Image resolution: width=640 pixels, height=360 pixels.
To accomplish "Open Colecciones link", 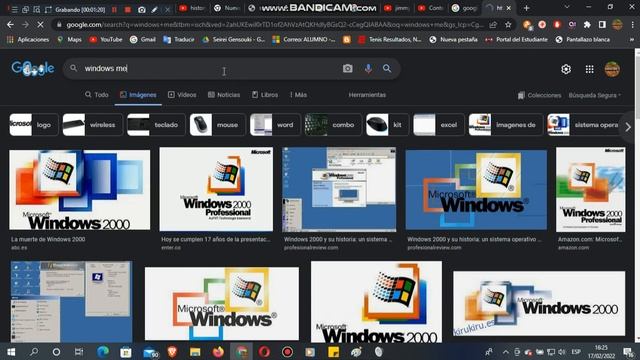I will pyautogui.click(x=539, y=95).
